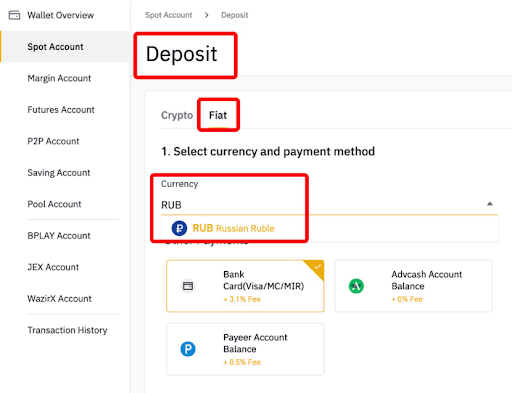
Task: Click the Wallet Overview card icon
Action: [14, 15]
